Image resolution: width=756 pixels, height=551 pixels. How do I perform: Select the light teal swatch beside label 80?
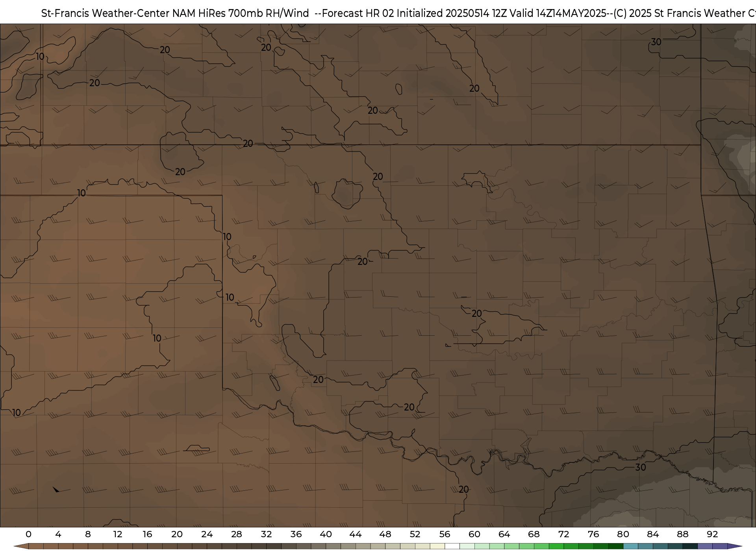(x=631, y=547)
